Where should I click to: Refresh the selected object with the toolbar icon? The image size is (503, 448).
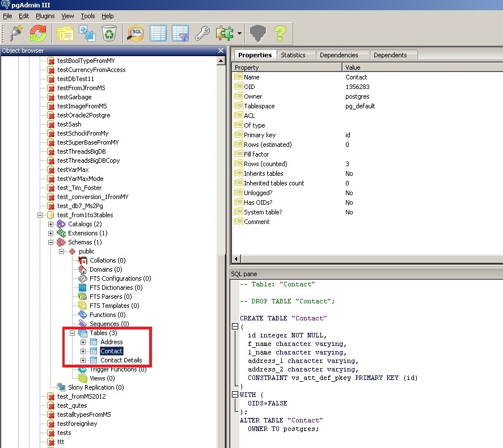point(38,33)
